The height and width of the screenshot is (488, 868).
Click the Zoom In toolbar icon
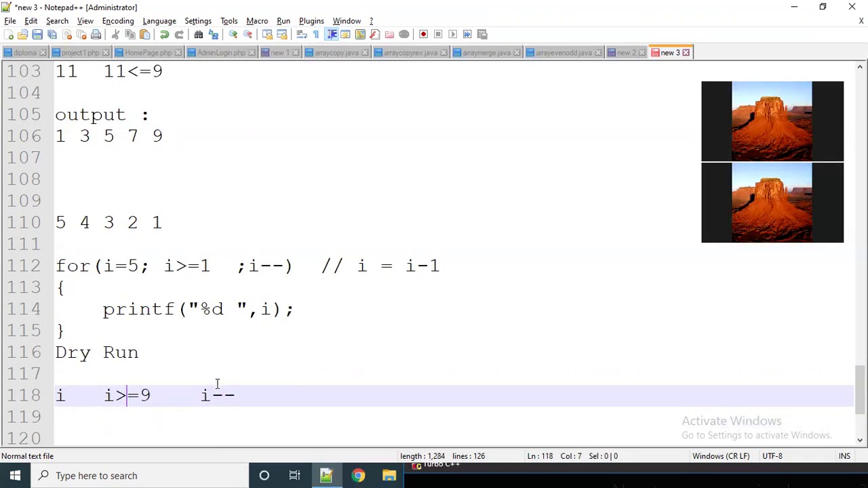pyautogui.click(x=233, y=34)
